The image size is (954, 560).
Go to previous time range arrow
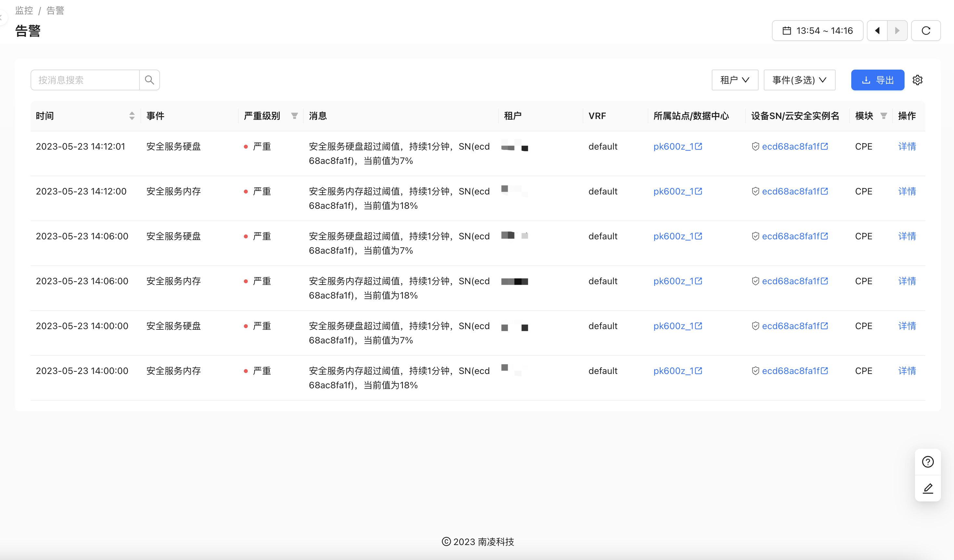point(877,31)
